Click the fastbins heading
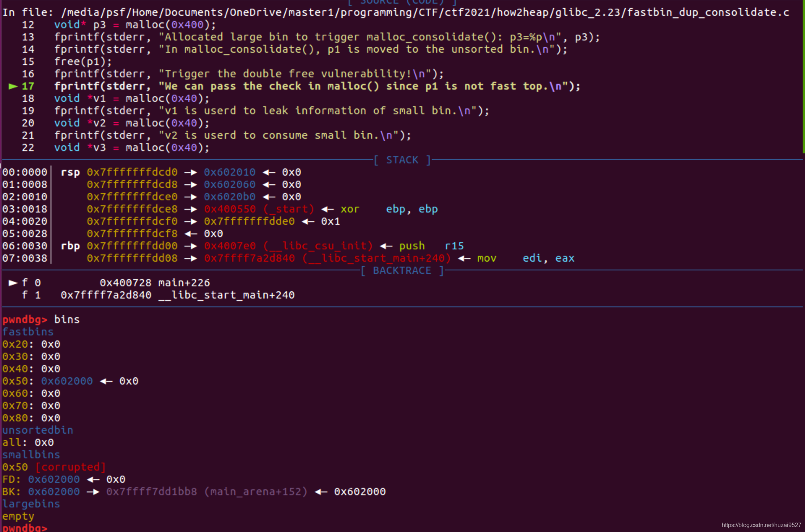805x532 pixels. tap(28, 332)
